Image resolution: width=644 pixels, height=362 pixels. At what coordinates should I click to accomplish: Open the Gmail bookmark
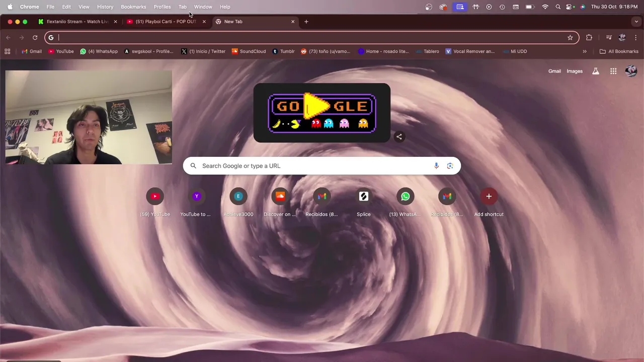(x=32, y=51)
